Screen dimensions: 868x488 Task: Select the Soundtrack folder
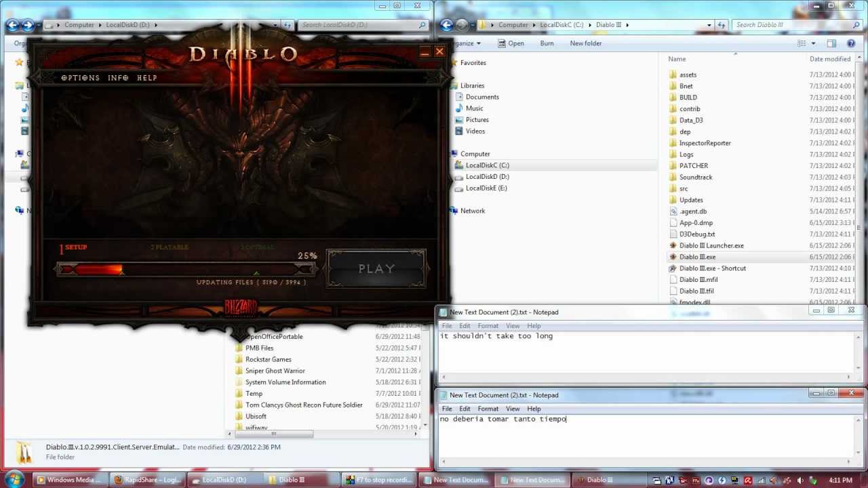[x=696, y=177]
